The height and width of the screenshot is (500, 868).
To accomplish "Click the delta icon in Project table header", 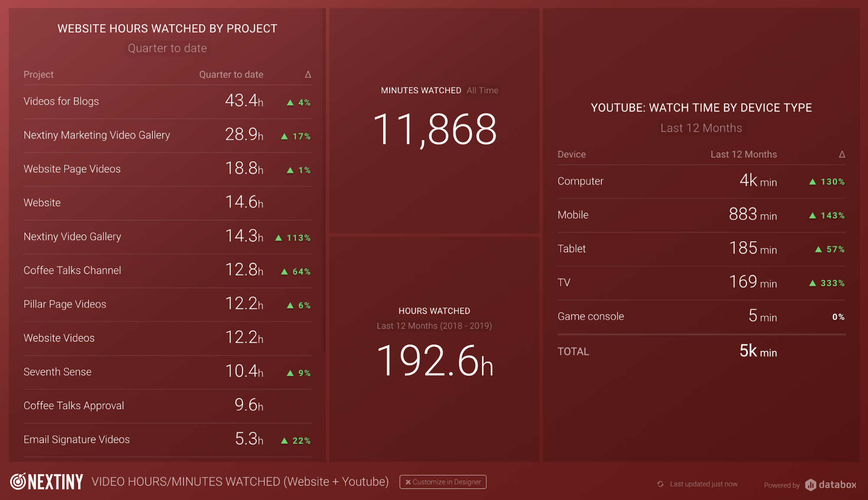I will 308,75.
